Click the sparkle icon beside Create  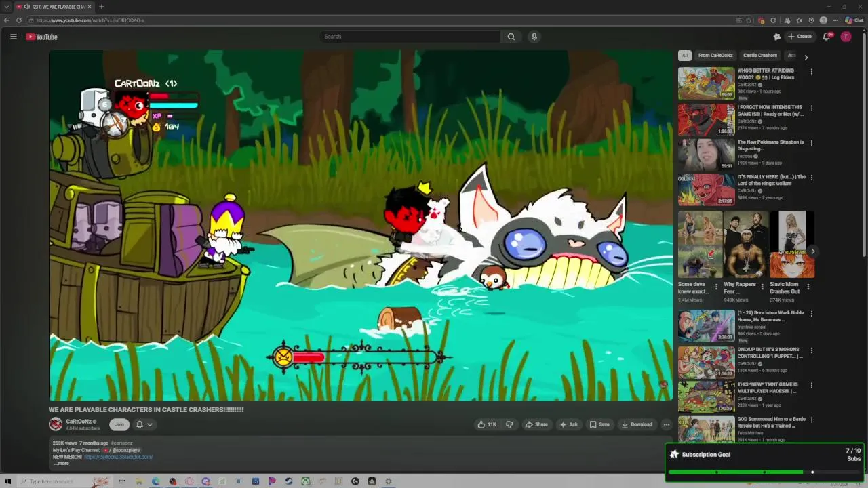tap(777, 37)
